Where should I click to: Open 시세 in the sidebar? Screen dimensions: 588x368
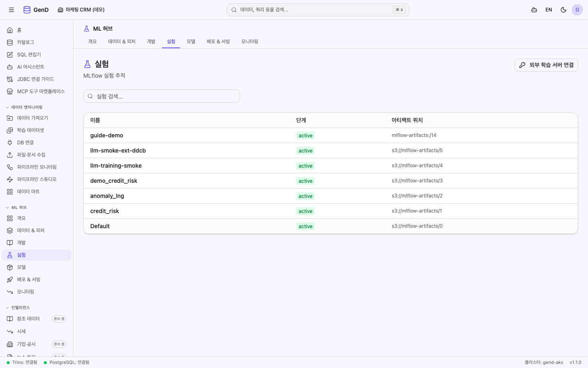point(37,332)
